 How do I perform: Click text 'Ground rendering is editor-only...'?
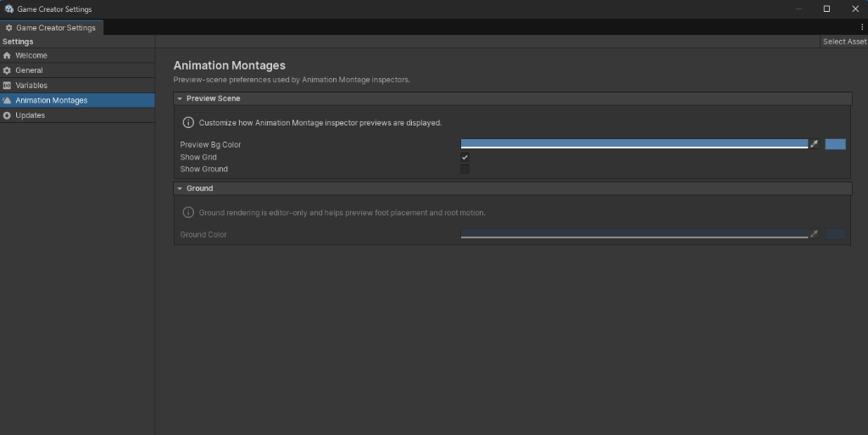[x=342, y=213]
